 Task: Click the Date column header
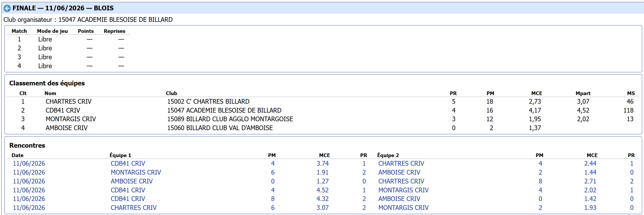coord(18,155)
